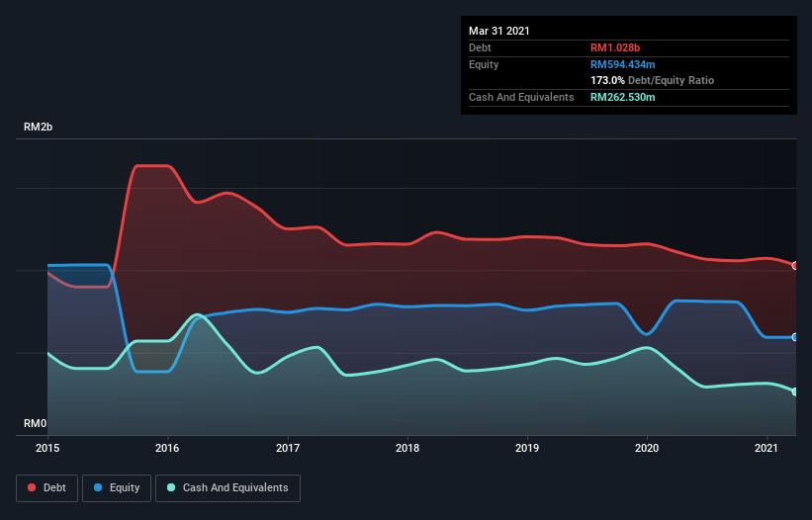Click the Debt row label in tooltip
The image size is (812, 520).
pyautogui.click(x=480, y=47)
